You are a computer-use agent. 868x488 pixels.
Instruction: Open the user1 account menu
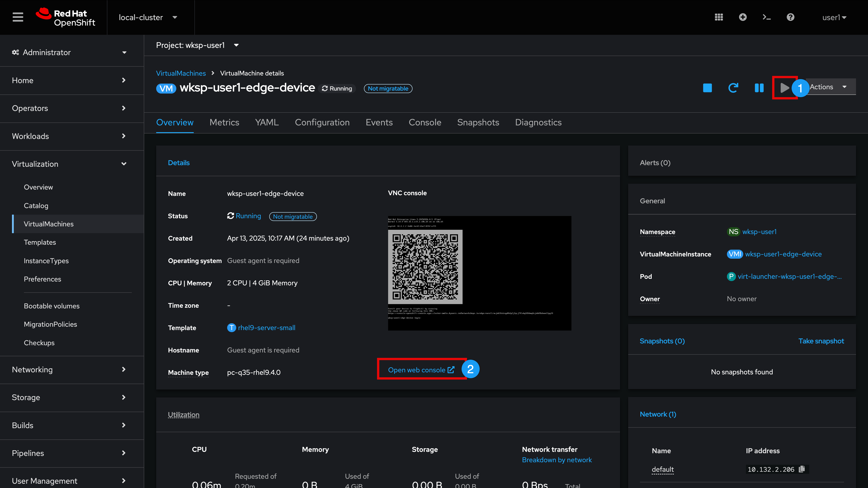tap(834, 17)
